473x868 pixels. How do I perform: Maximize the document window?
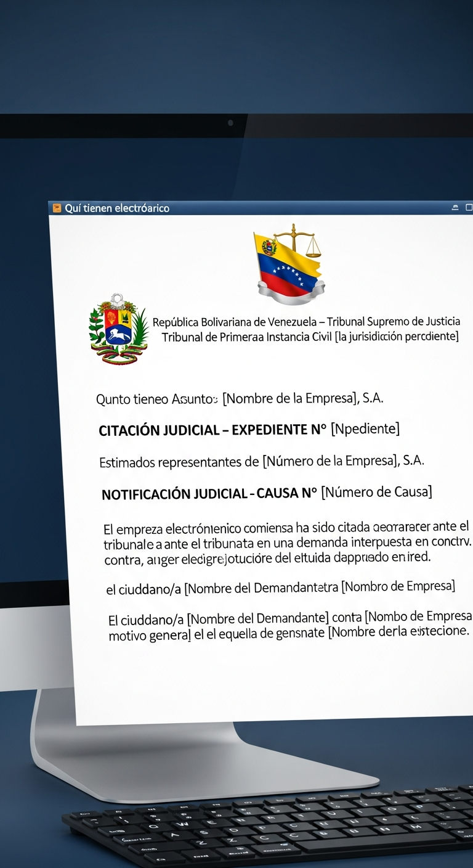(469, 208)
